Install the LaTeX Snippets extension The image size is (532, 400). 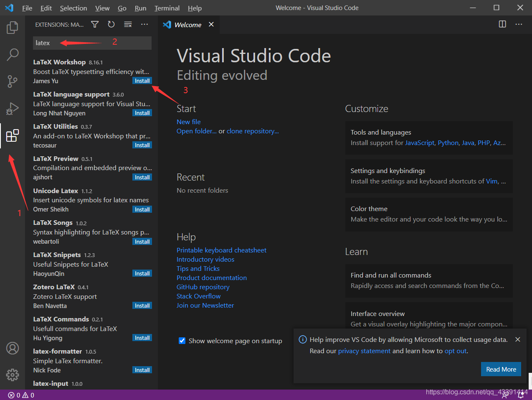point(142,273)
